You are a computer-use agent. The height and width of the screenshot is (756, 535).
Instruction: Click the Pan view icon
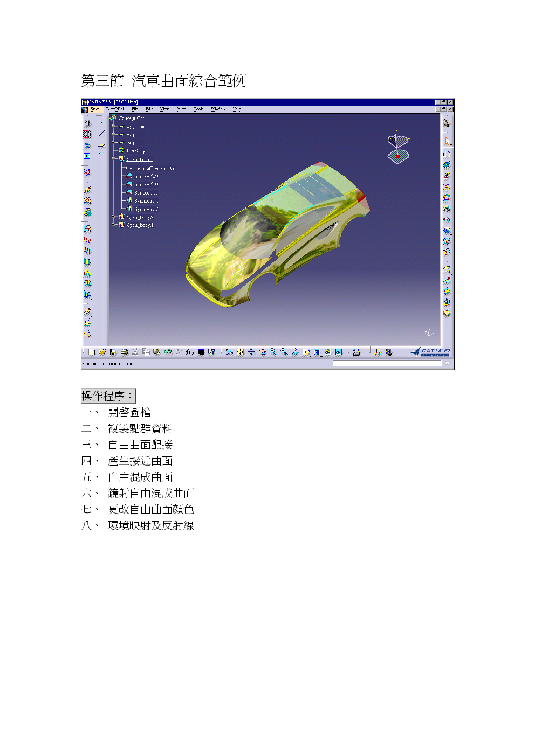251,352
